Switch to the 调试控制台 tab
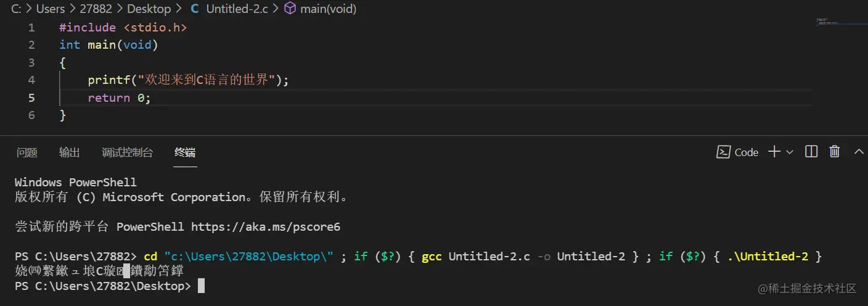 point(127,152)
